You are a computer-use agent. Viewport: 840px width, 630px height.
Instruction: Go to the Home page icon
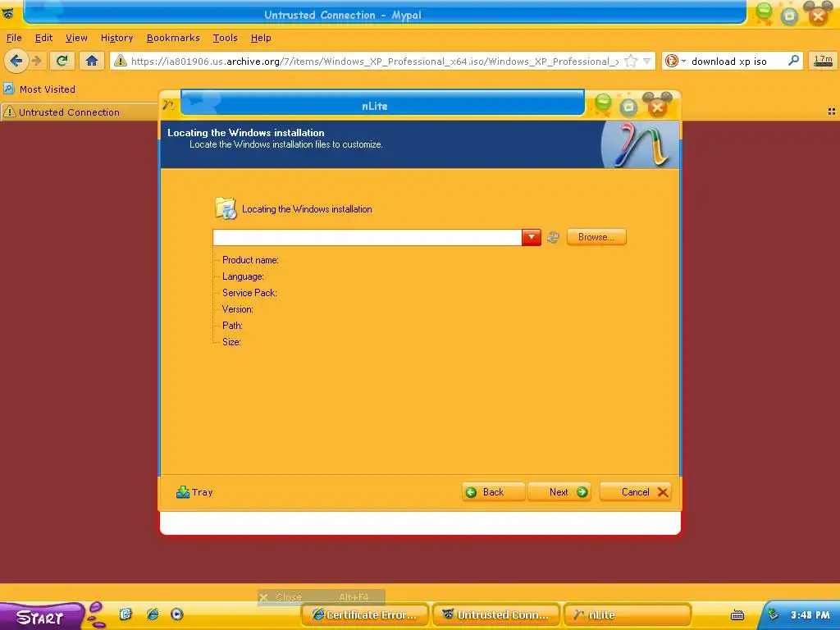click(92, 61)
